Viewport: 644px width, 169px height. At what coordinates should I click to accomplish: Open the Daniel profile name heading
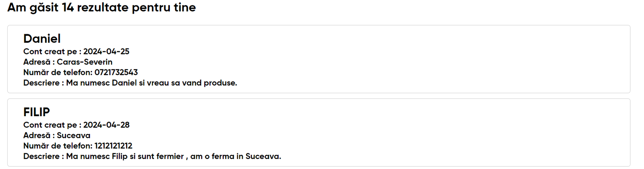coord(42,39)
